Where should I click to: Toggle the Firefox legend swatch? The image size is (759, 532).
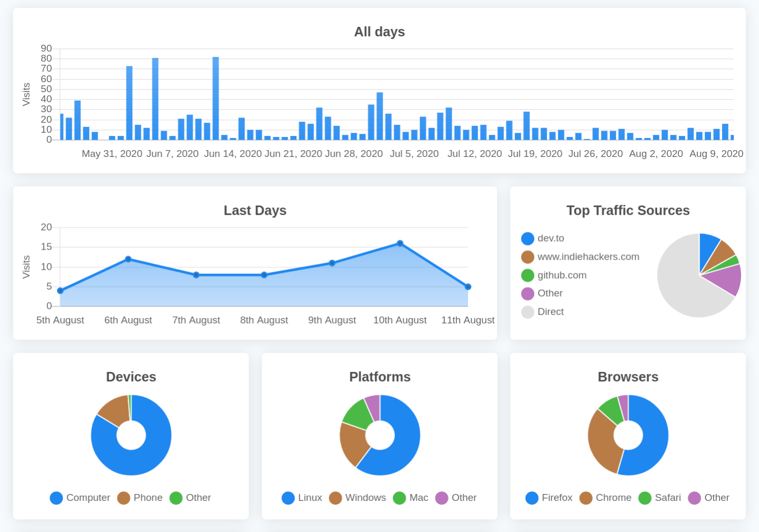[532, 498]
